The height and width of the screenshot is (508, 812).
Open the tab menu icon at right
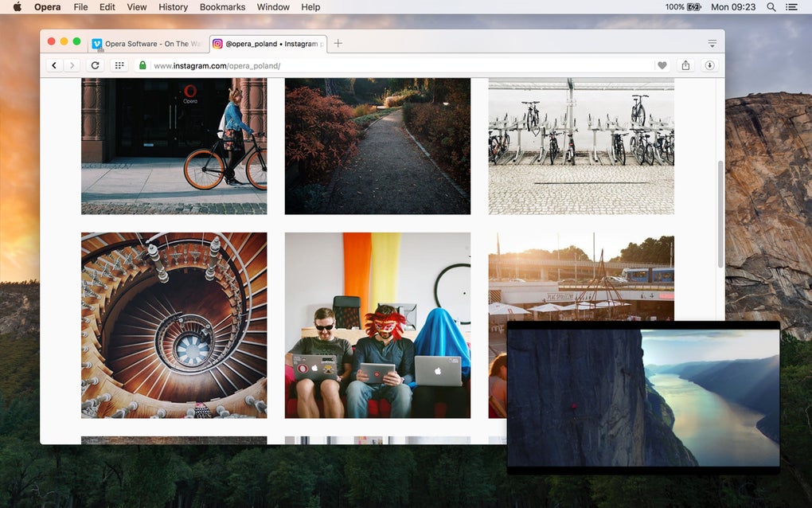(x=712, y=44)
